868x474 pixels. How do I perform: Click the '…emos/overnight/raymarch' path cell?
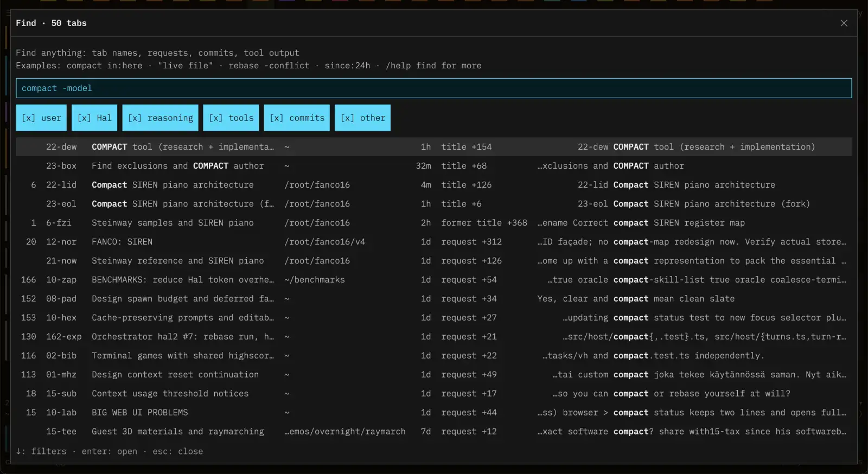[x=345, y=432]
